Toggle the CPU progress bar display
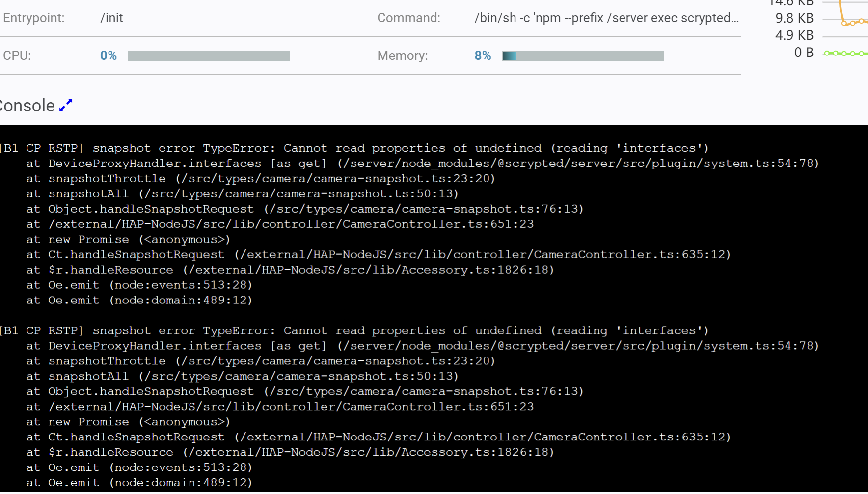Image resolution: width=868 pixels, height=494 pixels. (209, 55)
